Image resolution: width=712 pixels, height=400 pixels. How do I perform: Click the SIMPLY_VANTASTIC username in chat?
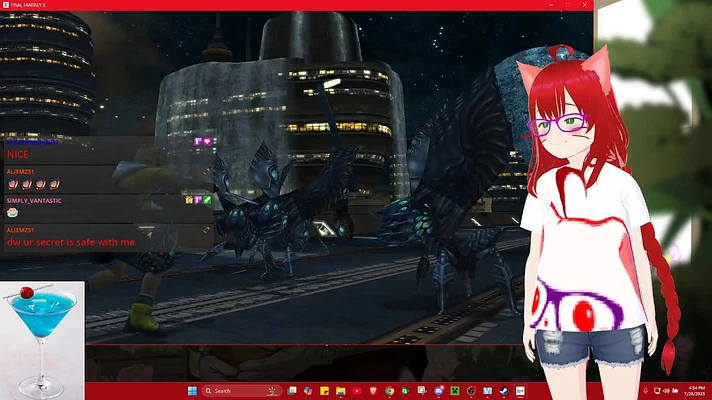(34, 201)
